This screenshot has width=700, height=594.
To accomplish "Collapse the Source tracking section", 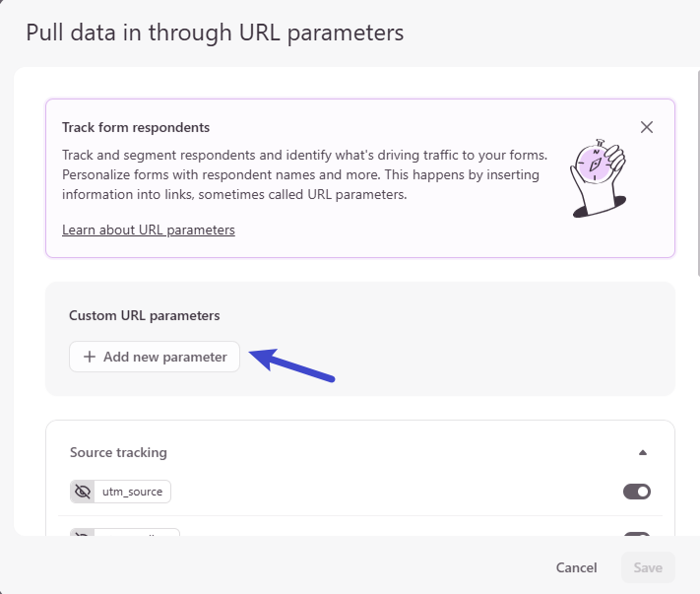I will click(643, 453).
